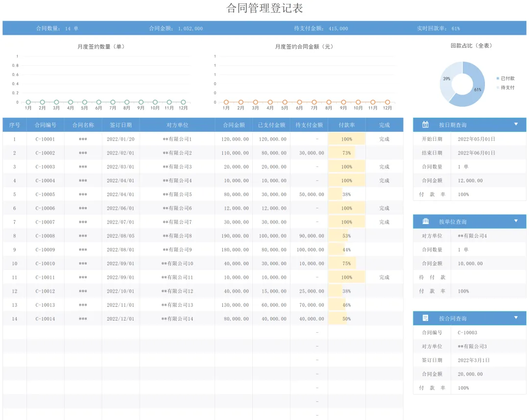Click the 合同编号 query value C-10003
The image size is (529, 420).
pyautogui.click(x=467, y=333)
